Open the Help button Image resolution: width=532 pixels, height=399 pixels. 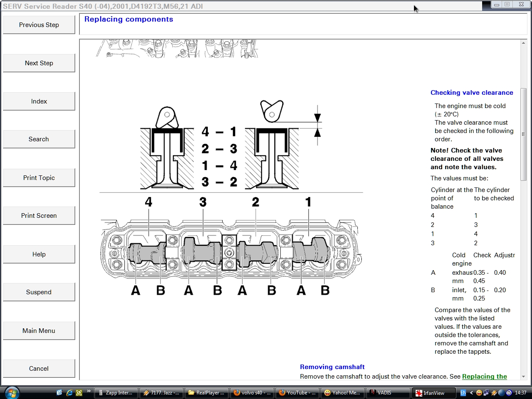point(39,254)
